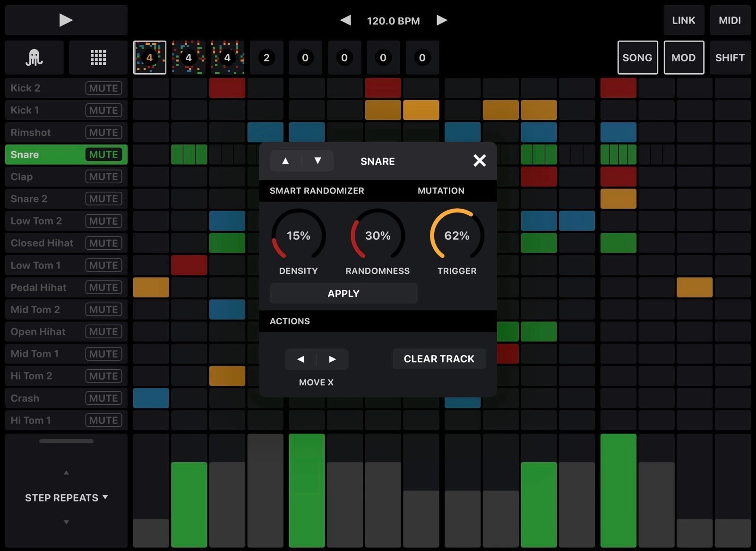Select the first pattern slot thumbnail
Viewport: 756px width, 551px height.
pos(149,58)
